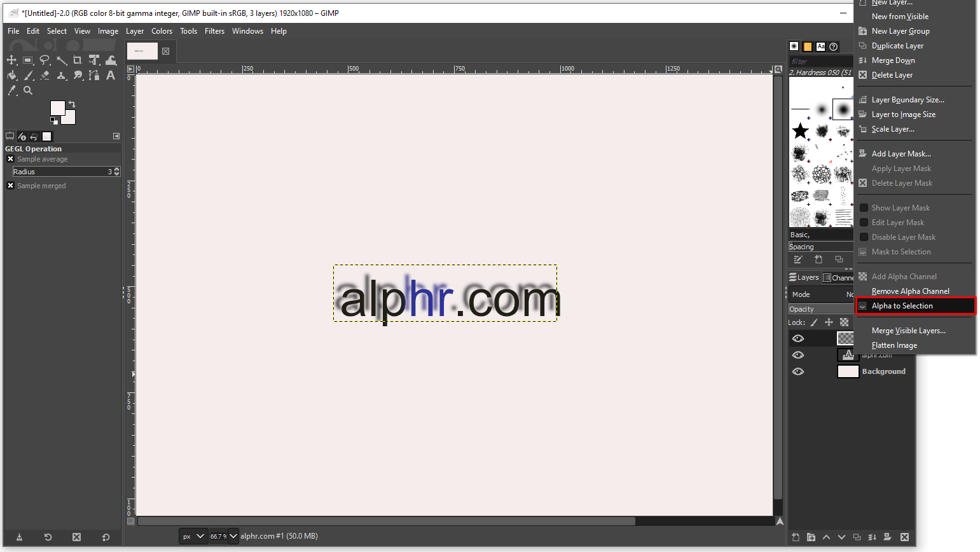This screenshot has height=552, width=980.
Task: Restore tool preset icon
Action: pyautogui.click(x=48, y=537)
